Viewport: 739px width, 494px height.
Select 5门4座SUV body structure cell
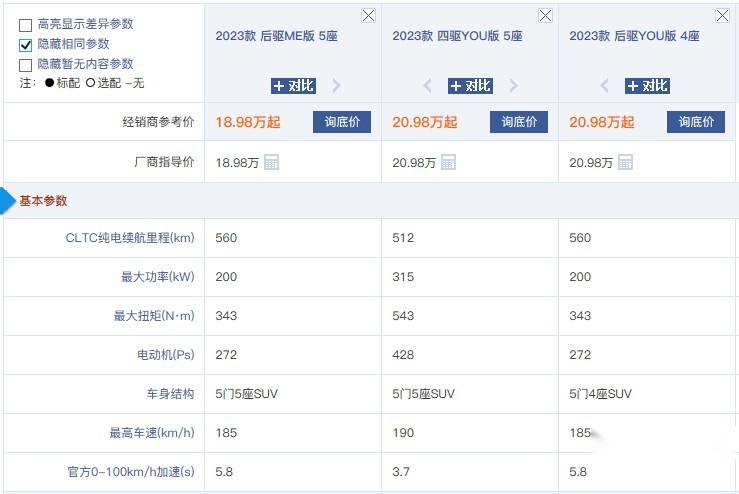(600, 394)
